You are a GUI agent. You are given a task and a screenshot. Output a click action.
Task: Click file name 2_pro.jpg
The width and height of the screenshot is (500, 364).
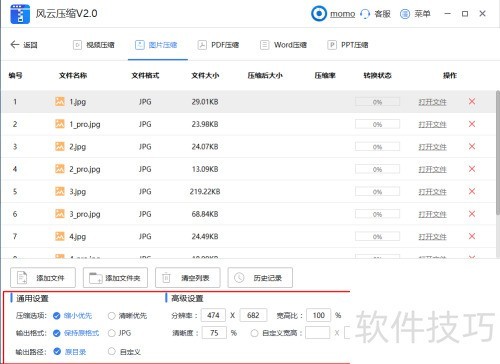tap(85, 169)
